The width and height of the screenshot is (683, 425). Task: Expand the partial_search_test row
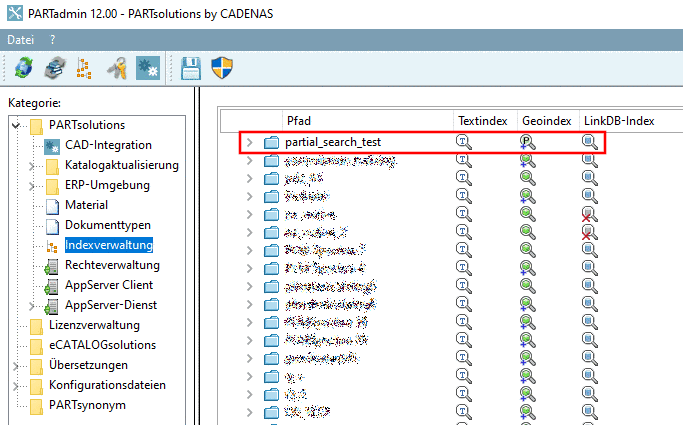(250, 142)
